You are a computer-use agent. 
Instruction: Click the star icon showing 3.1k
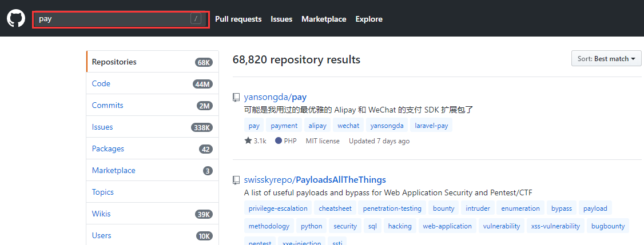click(x=248, y=140)
